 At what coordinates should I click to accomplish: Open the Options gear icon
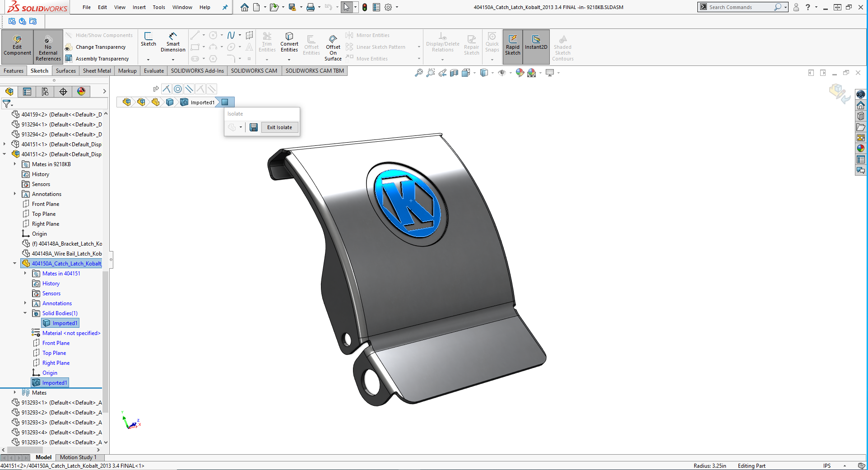click(388, 7)
